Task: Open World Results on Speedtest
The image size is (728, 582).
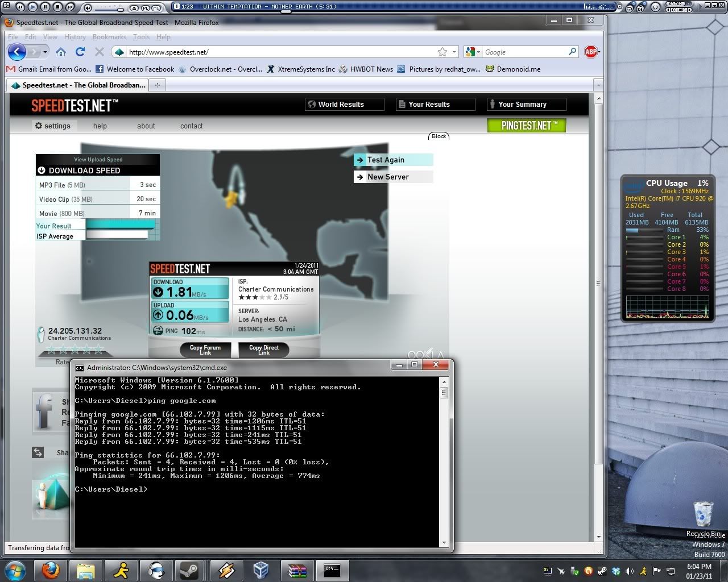Action: point(344,104)
